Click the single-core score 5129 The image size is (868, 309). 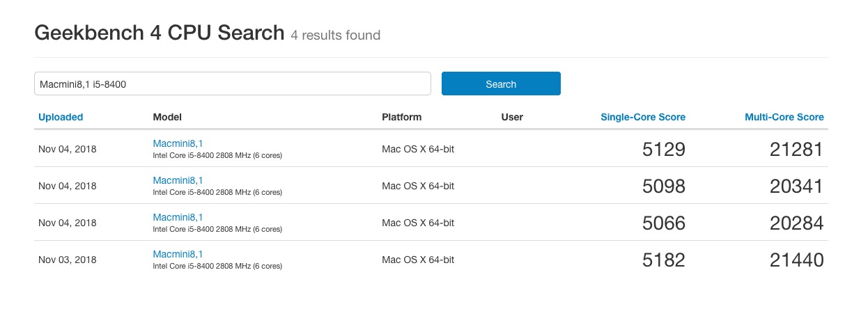coord(663,149)
